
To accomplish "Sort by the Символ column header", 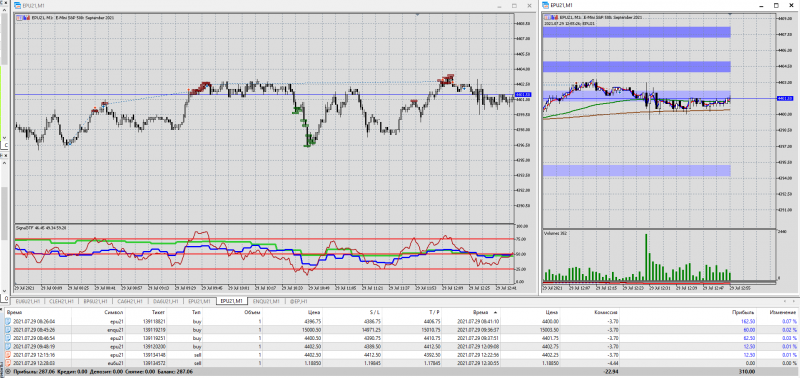I will click(113, 312).
